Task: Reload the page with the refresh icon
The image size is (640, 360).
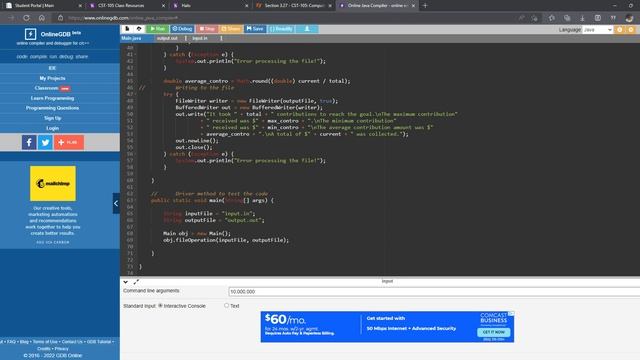Action: (x=27, y=18)
